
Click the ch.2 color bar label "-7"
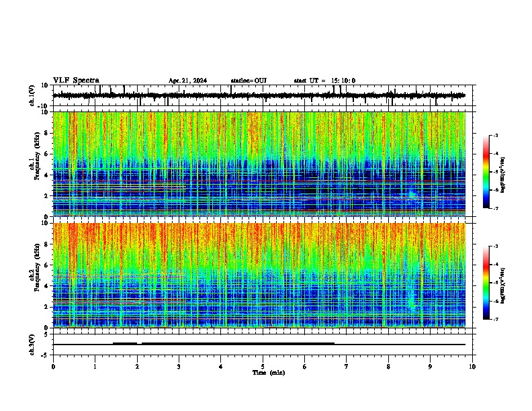click(496, 319)
